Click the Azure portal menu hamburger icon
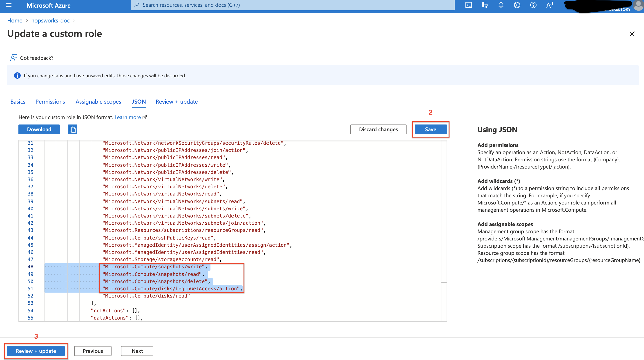Image resolution: width=644 pixels, height=360 pixels. (x=9, y=5)
